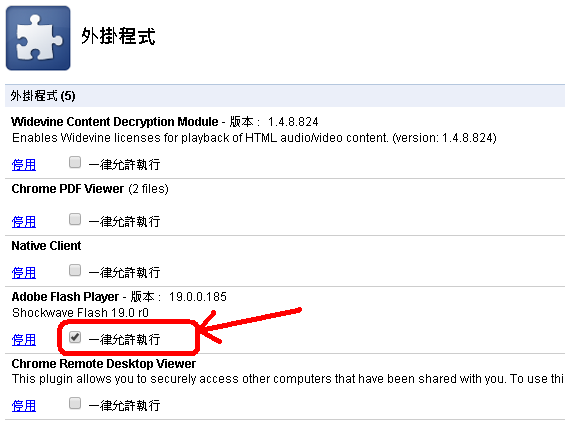Disable the Native Client plugin
565x432 pixels.
24,273
